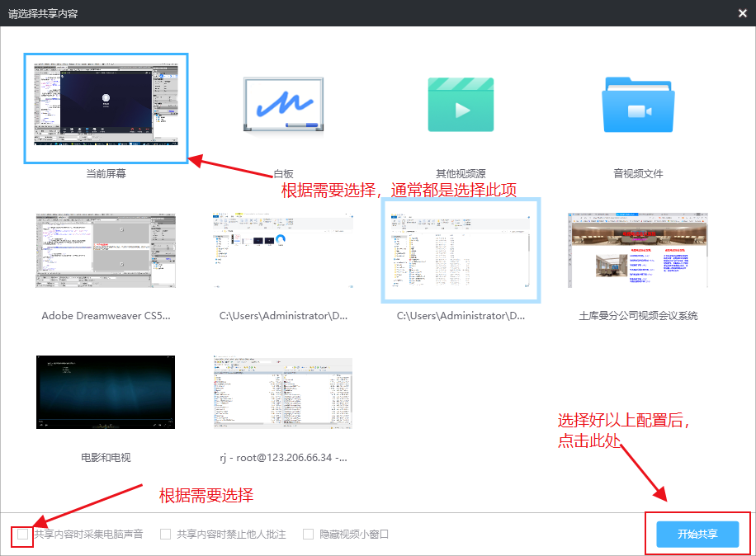Choose the highlighted C:\Users\Administrator explorer thumbnail
Viewport: 756px width, 556px height.
point(461,251)
